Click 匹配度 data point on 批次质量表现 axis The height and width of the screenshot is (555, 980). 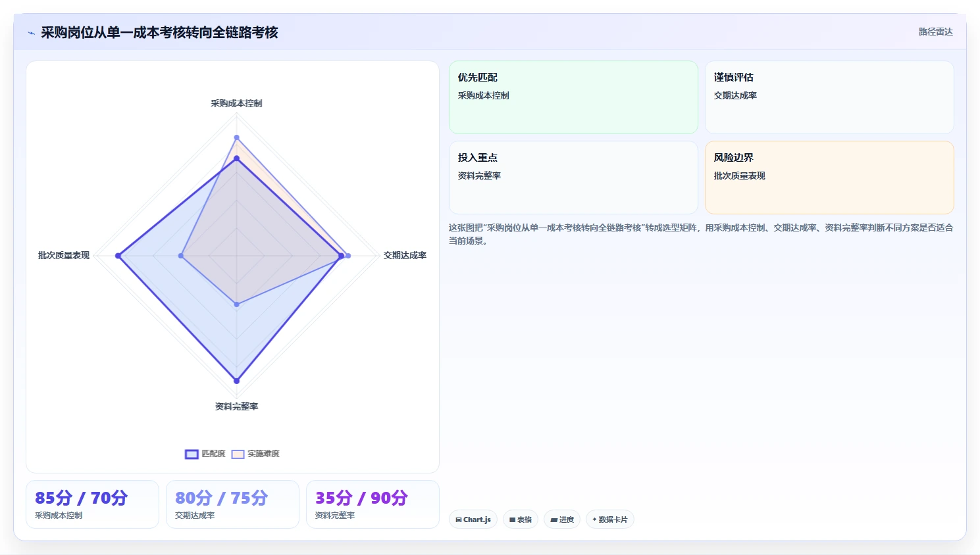point(118,256)
